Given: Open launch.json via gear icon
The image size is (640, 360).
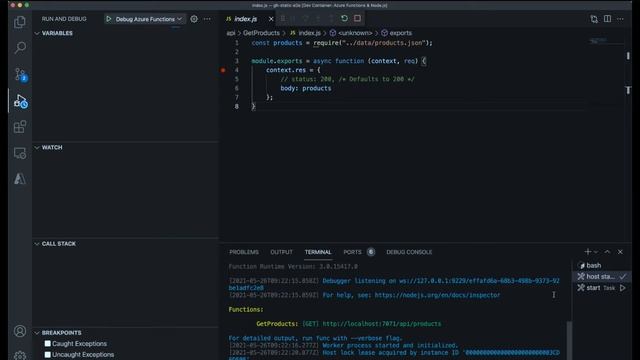Looking at the screenshot, I should point(194,19).
